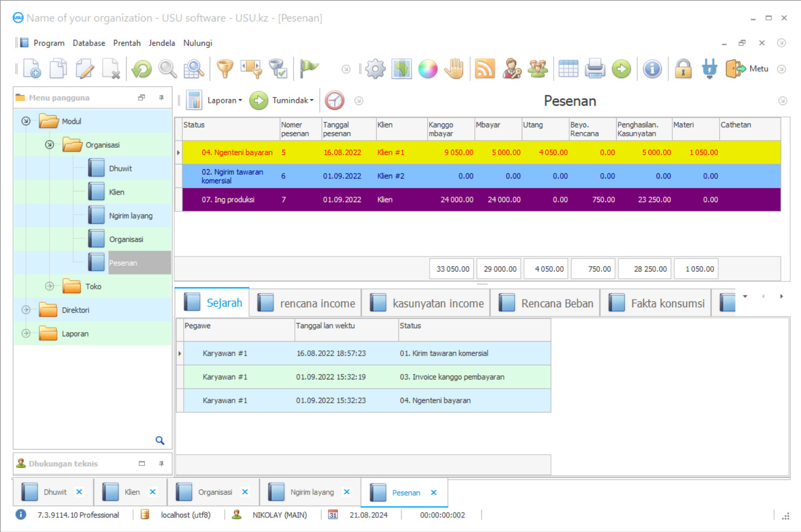This screenshot has height=532, width=801.
Task: Open the color wheel palette icon
Action: pos(427,68)
